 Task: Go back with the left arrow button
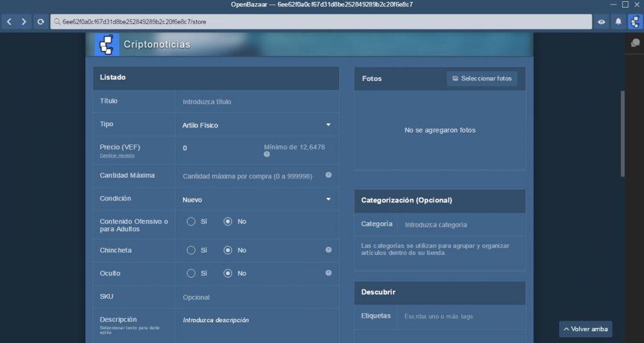point(9,22)
